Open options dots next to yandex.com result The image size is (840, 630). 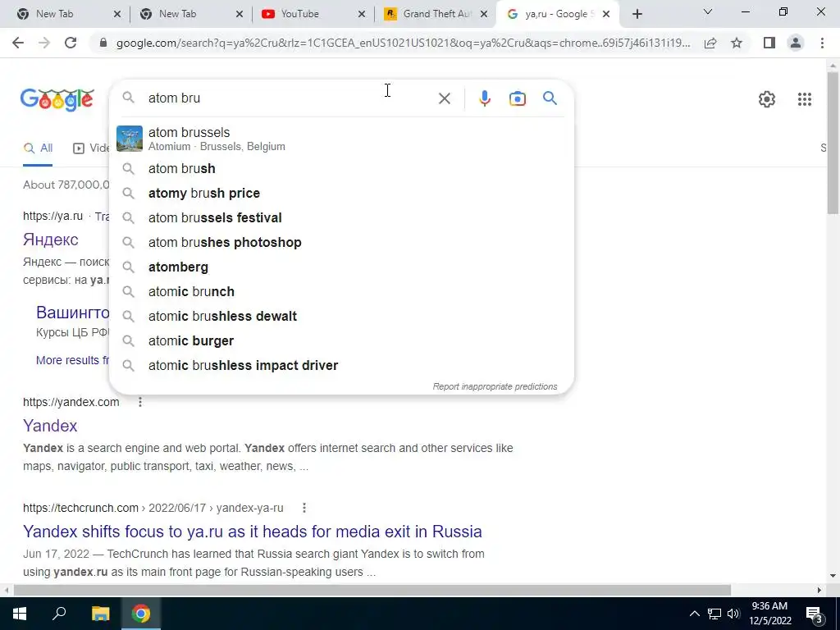click(140, 402)
